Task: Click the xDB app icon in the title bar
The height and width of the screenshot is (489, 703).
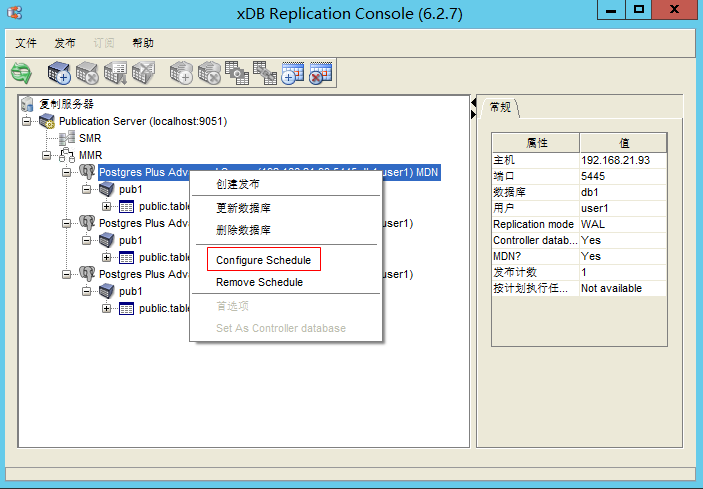Action: click(14, 12)
